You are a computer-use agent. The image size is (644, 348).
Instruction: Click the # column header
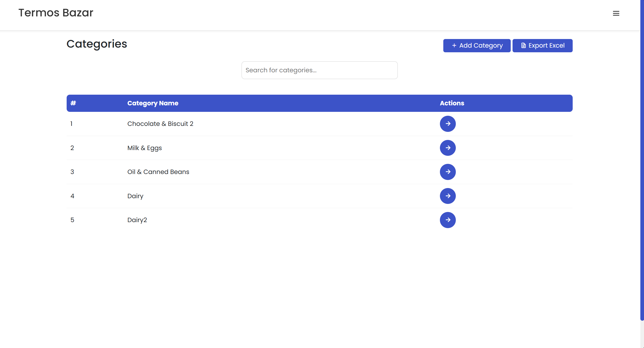(x=73, y=103)
